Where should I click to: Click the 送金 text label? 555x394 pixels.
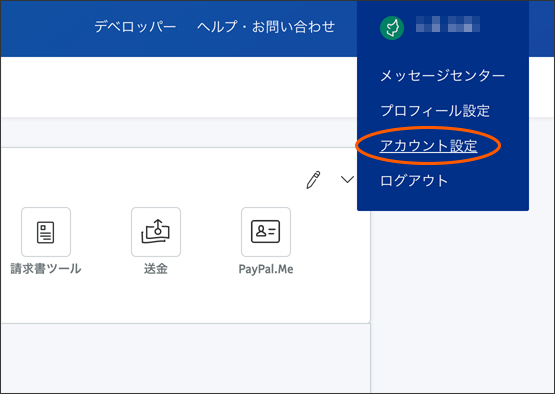click(x=156, y=269)
